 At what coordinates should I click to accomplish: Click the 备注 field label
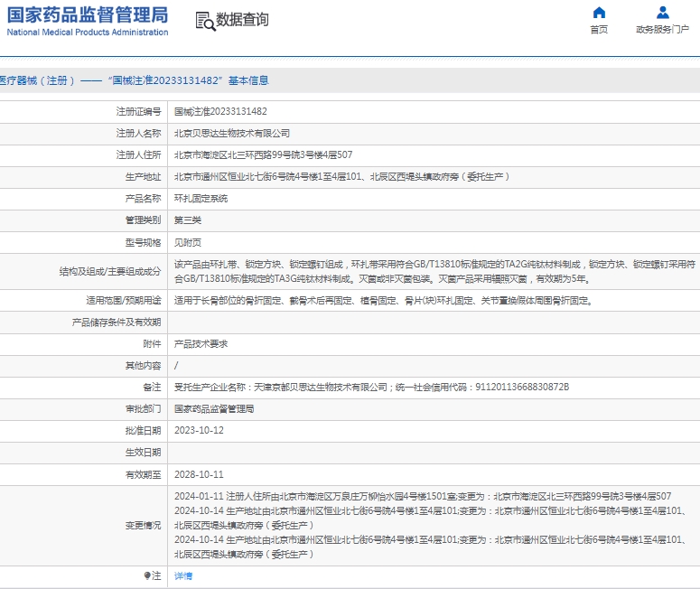click(152, 388)
